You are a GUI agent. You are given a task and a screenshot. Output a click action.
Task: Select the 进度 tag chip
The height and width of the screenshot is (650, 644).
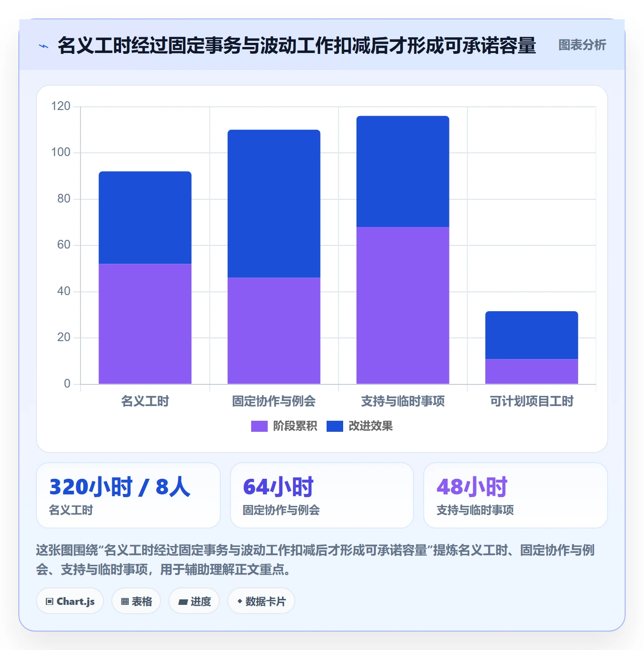click(x=194, y=601)
